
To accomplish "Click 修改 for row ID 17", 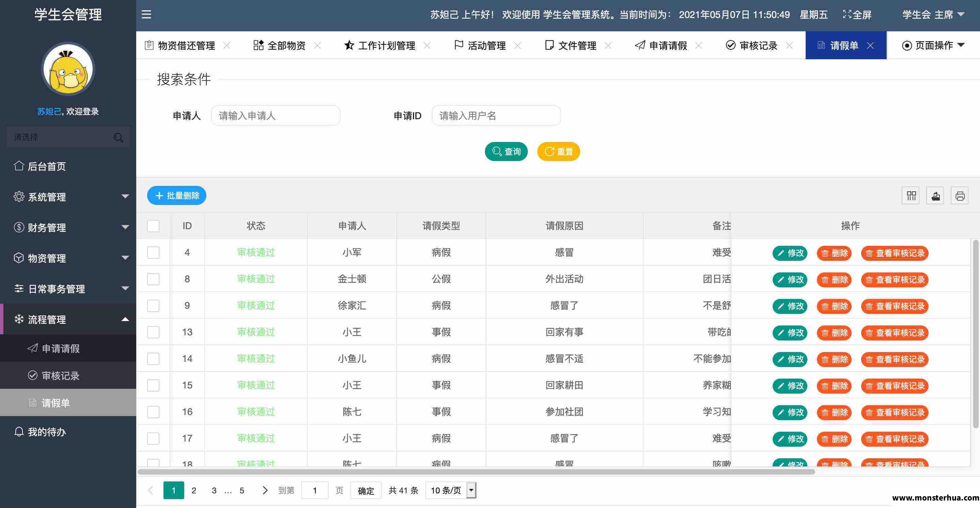I will [790, 439].
